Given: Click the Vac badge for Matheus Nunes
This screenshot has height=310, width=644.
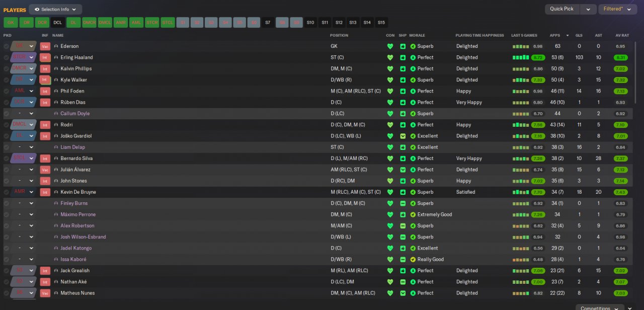Looking at the screenshot, I should click(x=45, y=293).
